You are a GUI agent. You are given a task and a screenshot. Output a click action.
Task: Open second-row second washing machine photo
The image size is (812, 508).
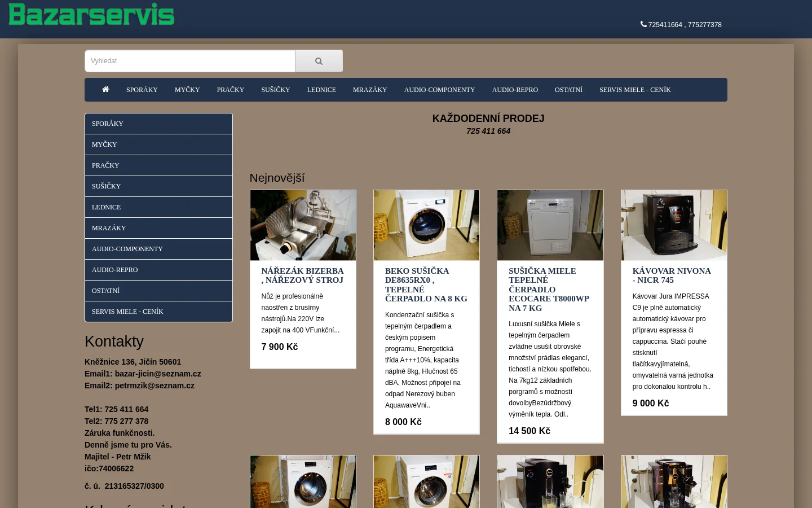(426, 482)
